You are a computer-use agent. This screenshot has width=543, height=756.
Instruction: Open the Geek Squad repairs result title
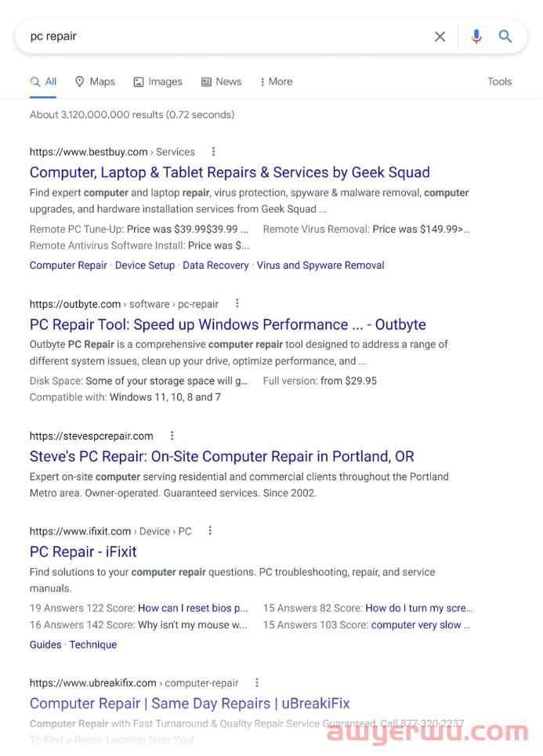(230, 172)
